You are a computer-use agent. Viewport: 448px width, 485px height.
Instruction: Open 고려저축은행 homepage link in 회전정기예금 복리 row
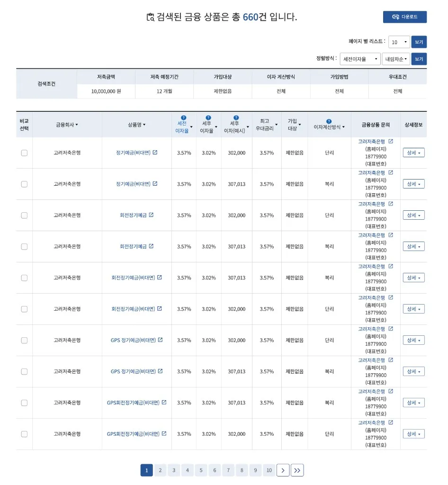pyautogui.click(x=371, y=235)
